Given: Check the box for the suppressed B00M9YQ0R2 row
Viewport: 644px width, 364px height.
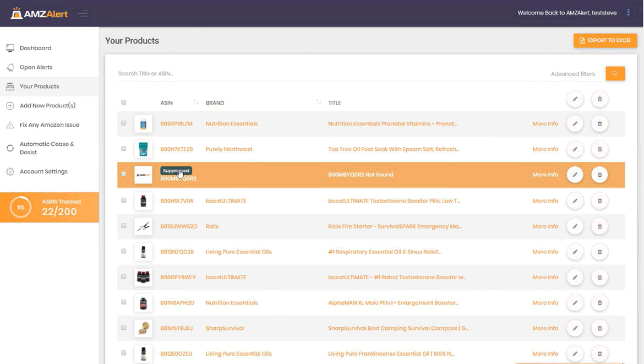Looking at the screenshot, I should click(x=124, y=174).
